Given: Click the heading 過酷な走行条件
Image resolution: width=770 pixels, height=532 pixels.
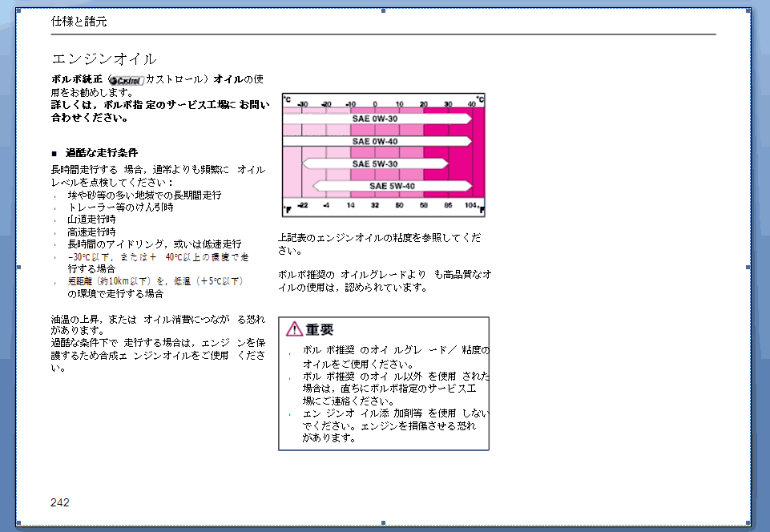Looking at the screenshot, I should 102,153.
